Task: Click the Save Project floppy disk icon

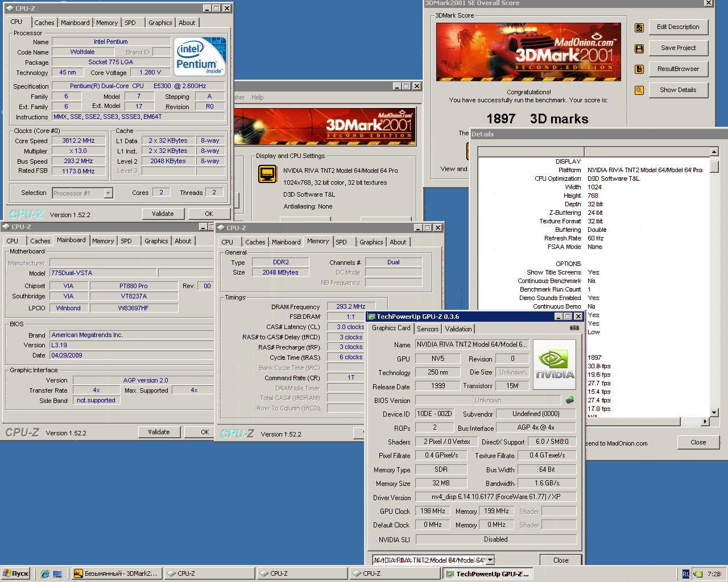Action: click(639, 48)
